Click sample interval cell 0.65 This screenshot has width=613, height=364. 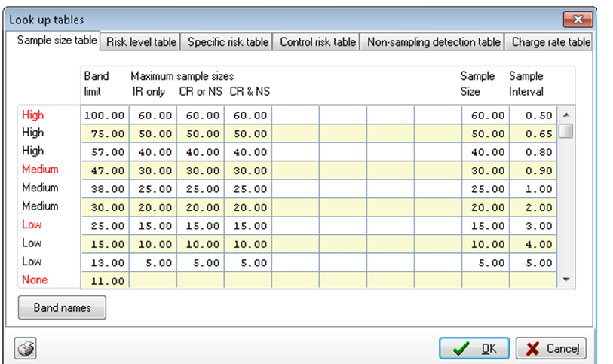point(533,133)
